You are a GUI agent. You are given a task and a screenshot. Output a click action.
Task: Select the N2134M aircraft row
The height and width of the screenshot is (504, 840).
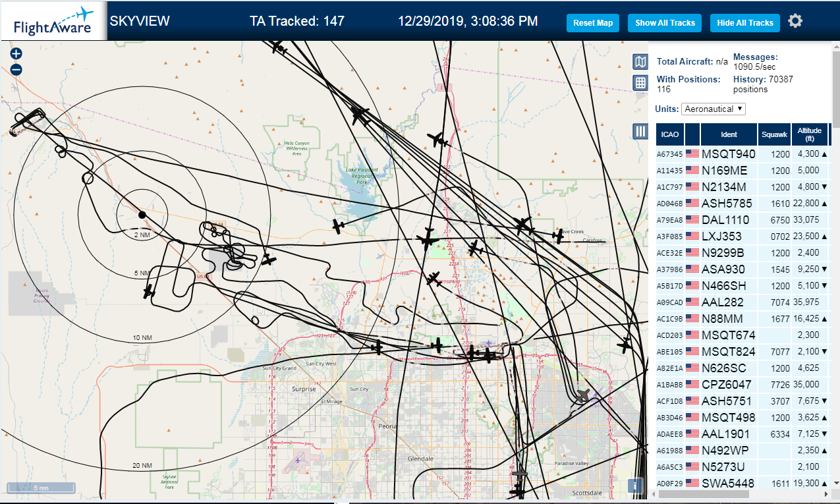coord(742,186)
